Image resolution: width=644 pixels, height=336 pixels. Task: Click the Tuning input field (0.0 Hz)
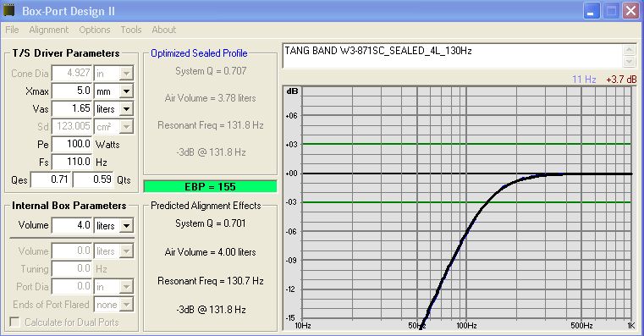pos(72,269)
